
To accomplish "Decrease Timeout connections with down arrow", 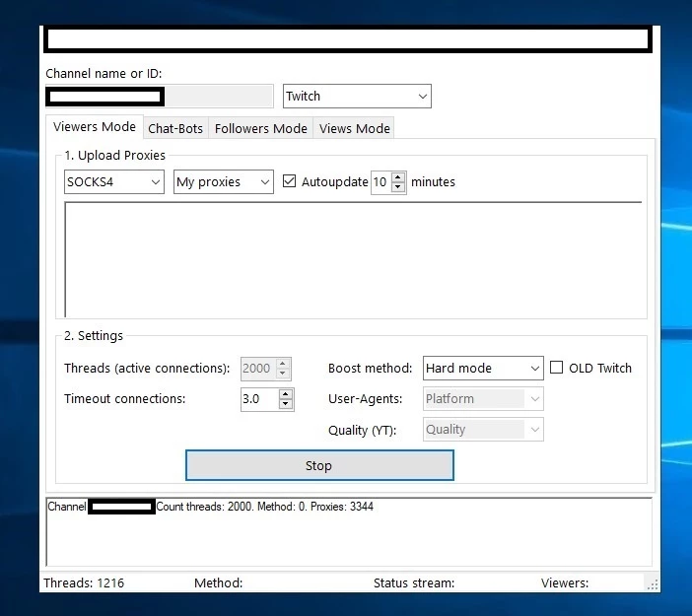I will tap(286, 404).
